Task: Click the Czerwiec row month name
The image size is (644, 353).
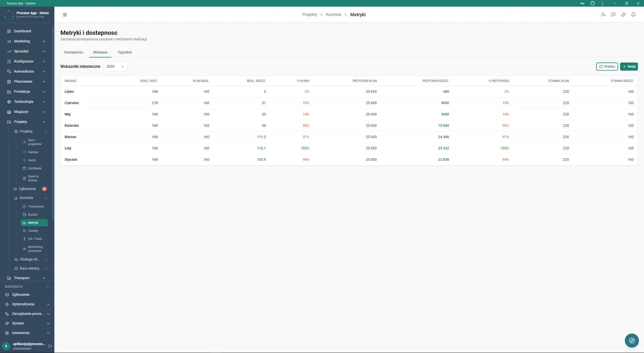Action: (x=72, y=103)
